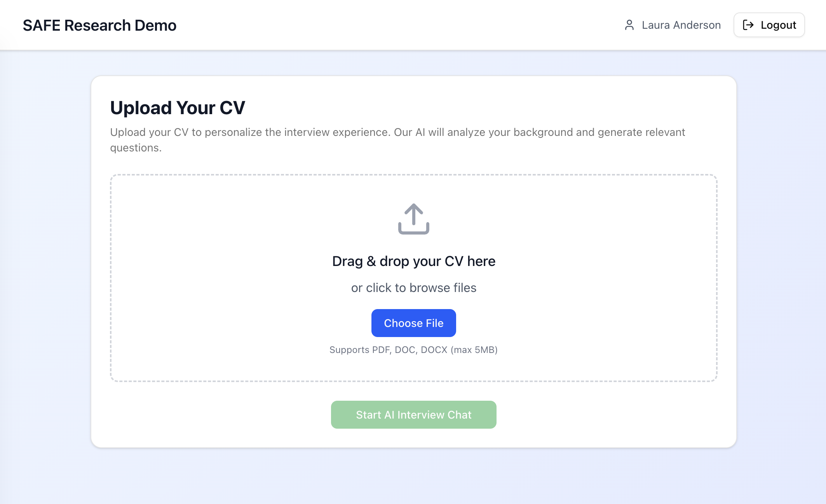Image resolution: width=826 pixels, height=504 pixels.
Task: Open file browser via 'or click to browse files'
Action: click(x=413, y=287)
